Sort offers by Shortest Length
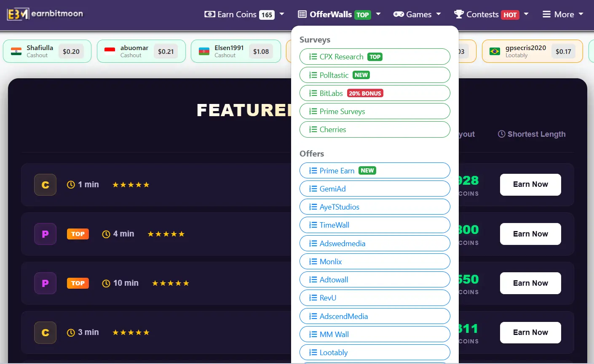 coord(532,134)
